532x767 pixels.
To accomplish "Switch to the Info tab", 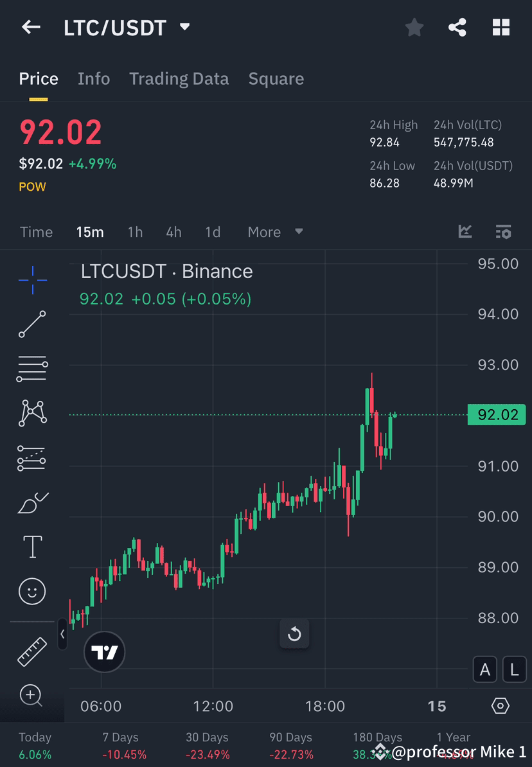I will [94, 78].
